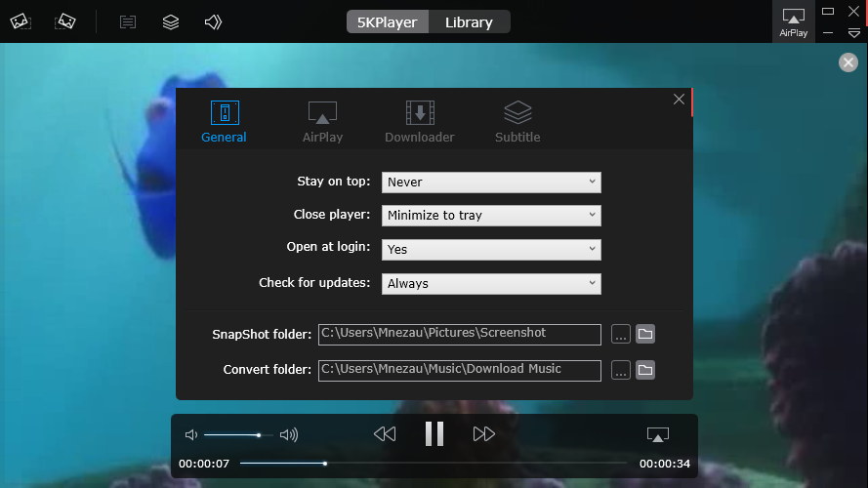Image resolution: width=868 pixels, height=488 pixels.
Task: Open the Subtitle settings tab
Action: tap(517, 122)
